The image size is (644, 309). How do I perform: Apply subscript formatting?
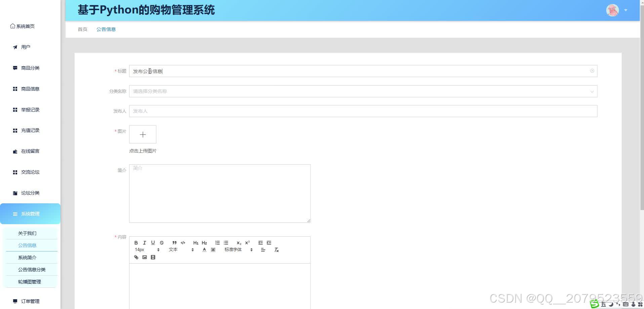[239, 243]
